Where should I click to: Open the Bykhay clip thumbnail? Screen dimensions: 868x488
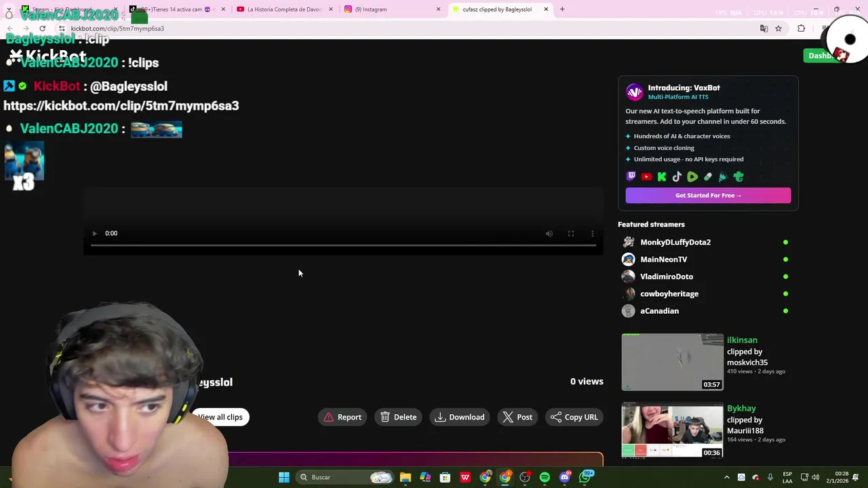point(672,430)
